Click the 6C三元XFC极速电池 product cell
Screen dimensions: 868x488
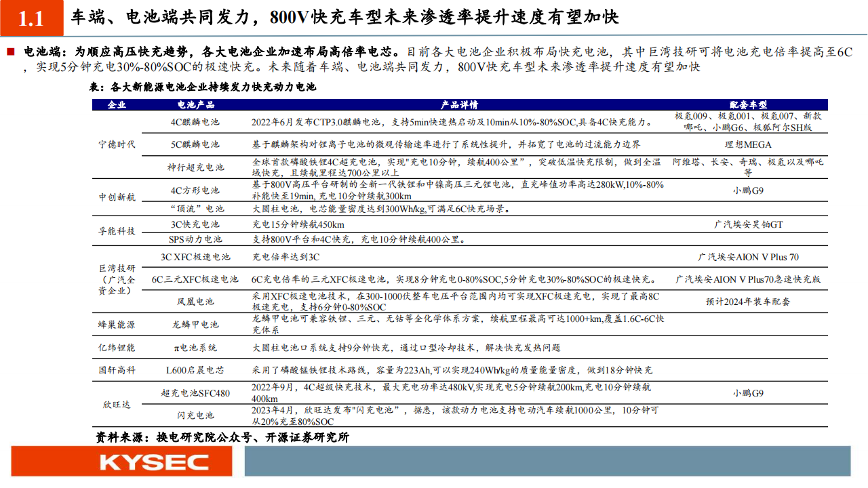pyautogui.click(x=195, y=279)
